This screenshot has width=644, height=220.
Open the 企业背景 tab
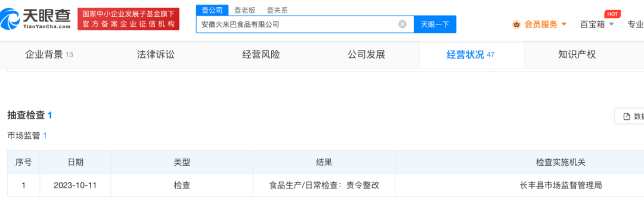pyautogui.click(x=49, y=55)
